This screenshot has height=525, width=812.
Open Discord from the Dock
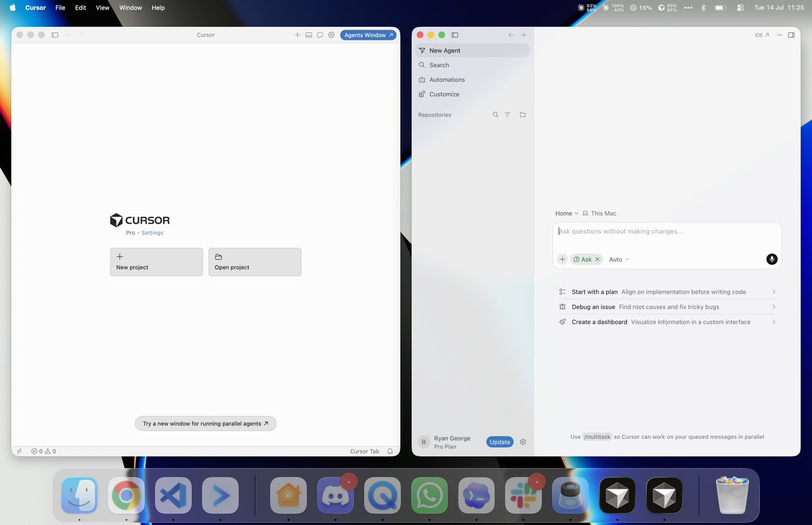coord(336,496)
